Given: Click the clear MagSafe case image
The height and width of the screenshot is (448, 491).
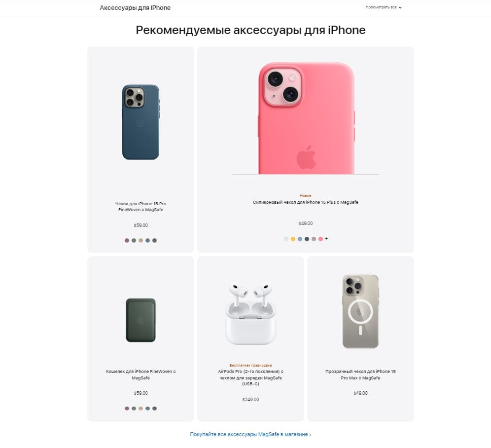Looking at the screenshot, I should click(360, 311).
